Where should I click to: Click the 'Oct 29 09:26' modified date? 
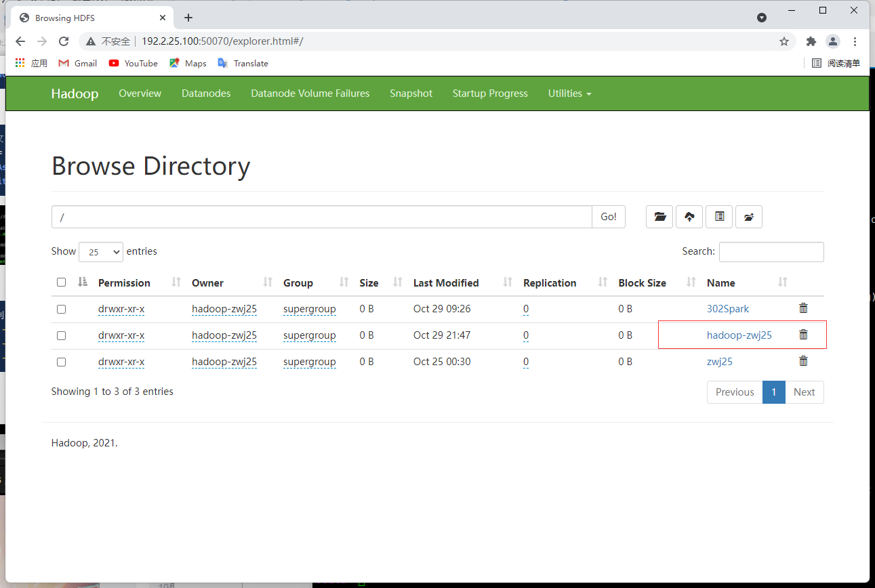442,309
